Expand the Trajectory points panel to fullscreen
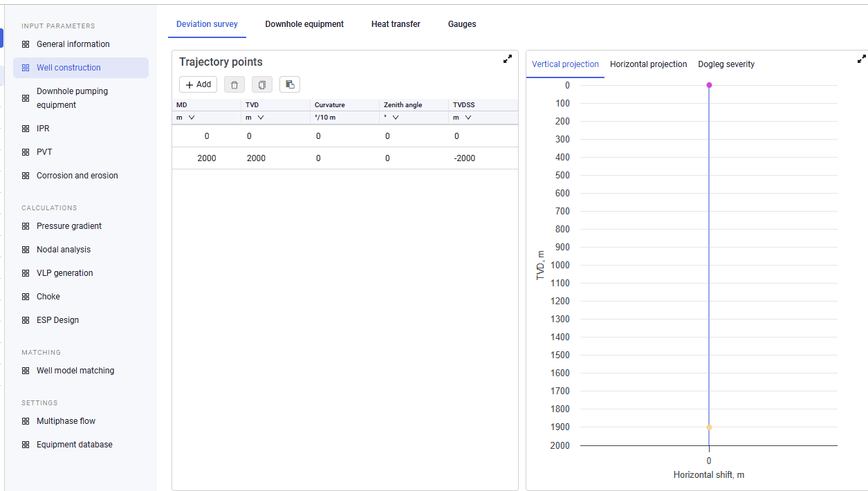The image size is (868, 491). click(x=508, y=59)
